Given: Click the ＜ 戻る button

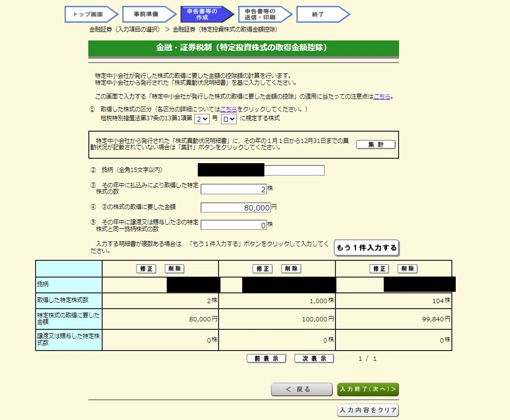Looking at the screenshot, I should tap(302, 389).
